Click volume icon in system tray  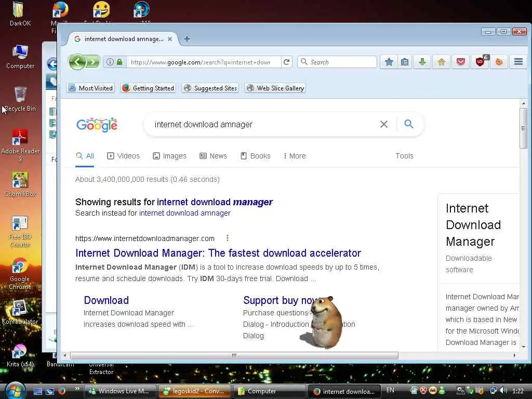[x=503, y=391]
